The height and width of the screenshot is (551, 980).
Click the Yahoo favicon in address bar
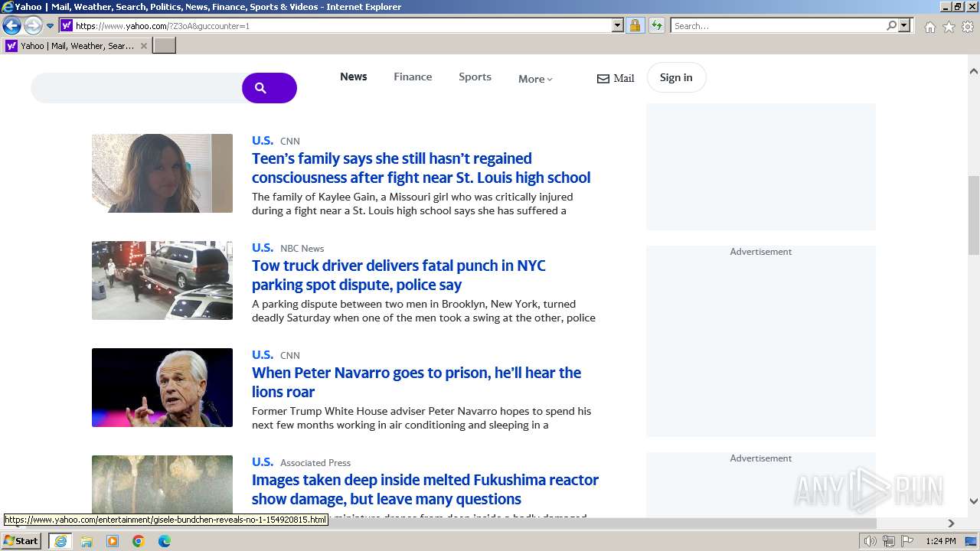pyautogui.click(x=67, y=25)
